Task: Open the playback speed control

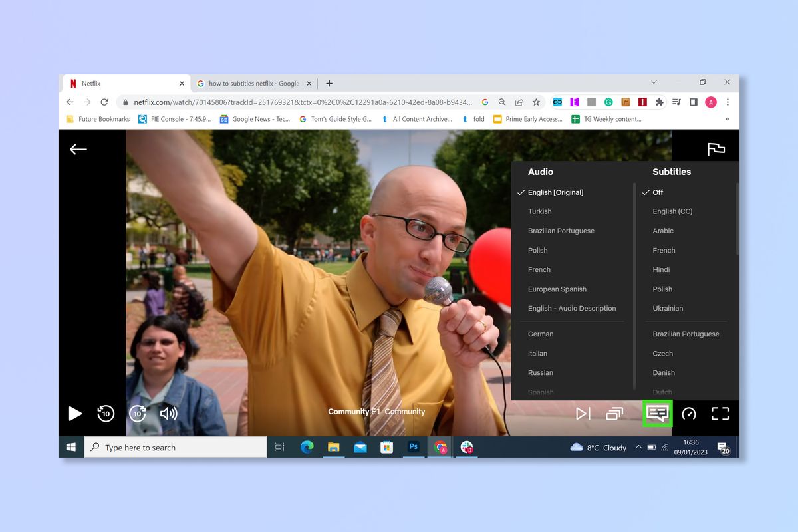Action: tap(689, 413)
